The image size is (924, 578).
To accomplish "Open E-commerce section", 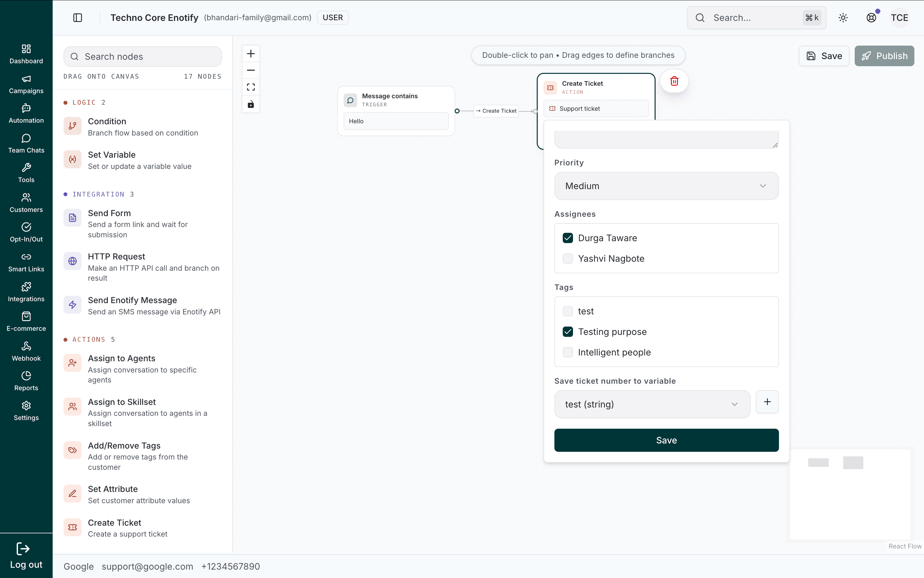I will (26, 321).
